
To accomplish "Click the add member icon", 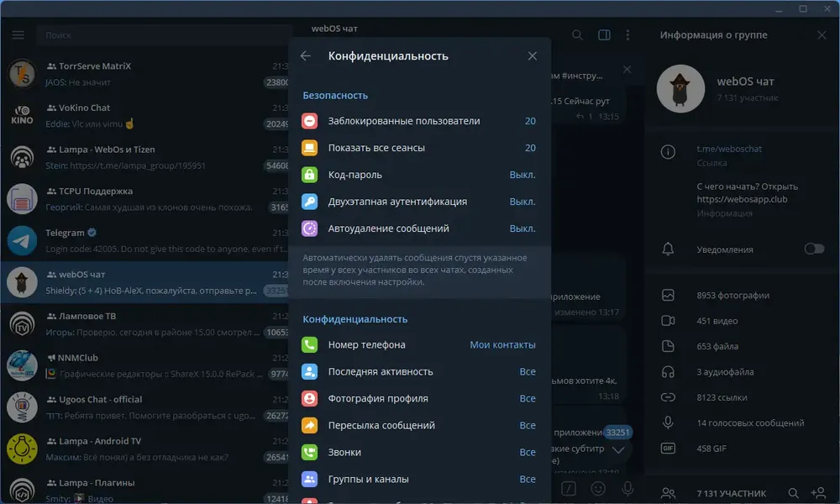I will click(x=818, y=493).
